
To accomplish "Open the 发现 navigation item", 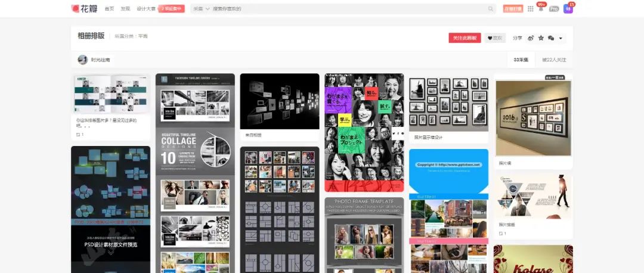I will 125,8.
